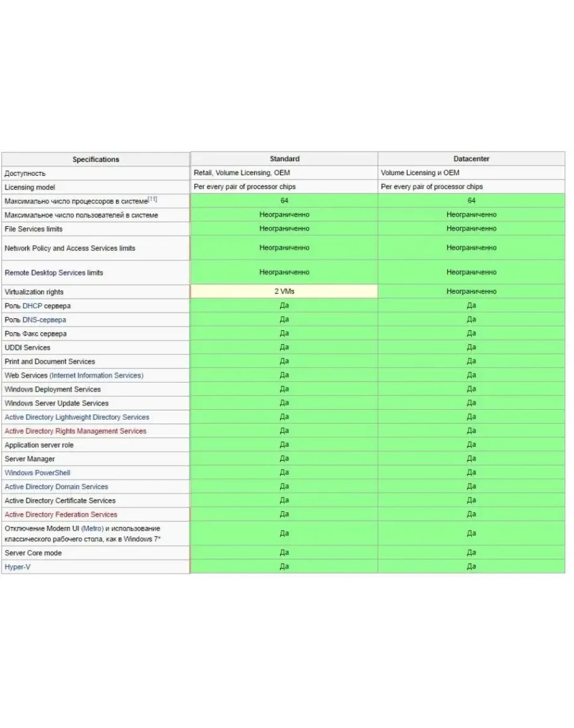Click footnote reference [11]
This screenshot has width=574, height=728.
click(x=153, y=199)
